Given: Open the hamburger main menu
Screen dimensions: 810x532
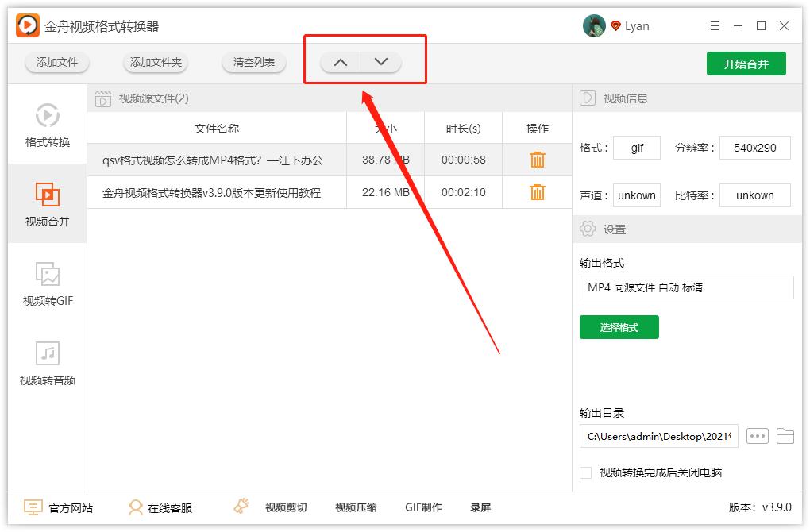Looking at the screenshot, I should (715, 26).
